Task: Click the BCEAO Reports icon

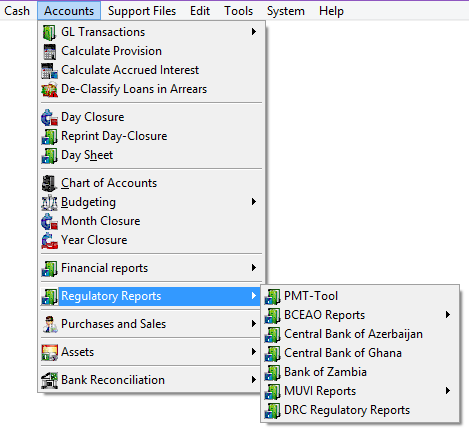Action: coord(272,315)
